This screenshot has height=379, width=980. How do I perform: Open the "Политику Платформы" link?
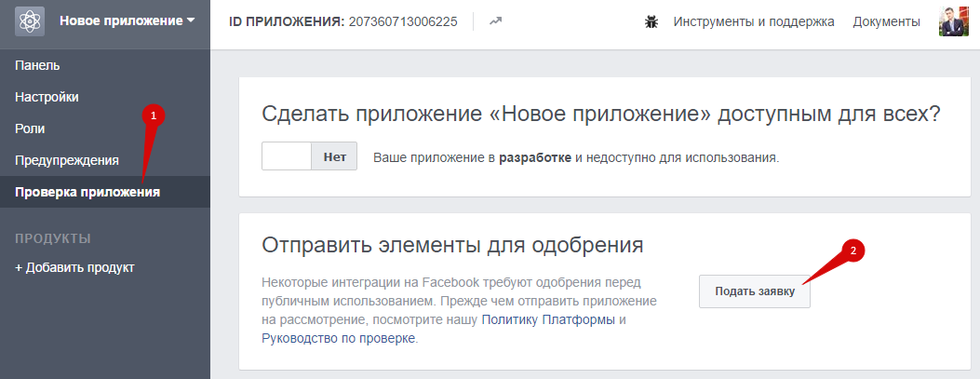[548, 320]
